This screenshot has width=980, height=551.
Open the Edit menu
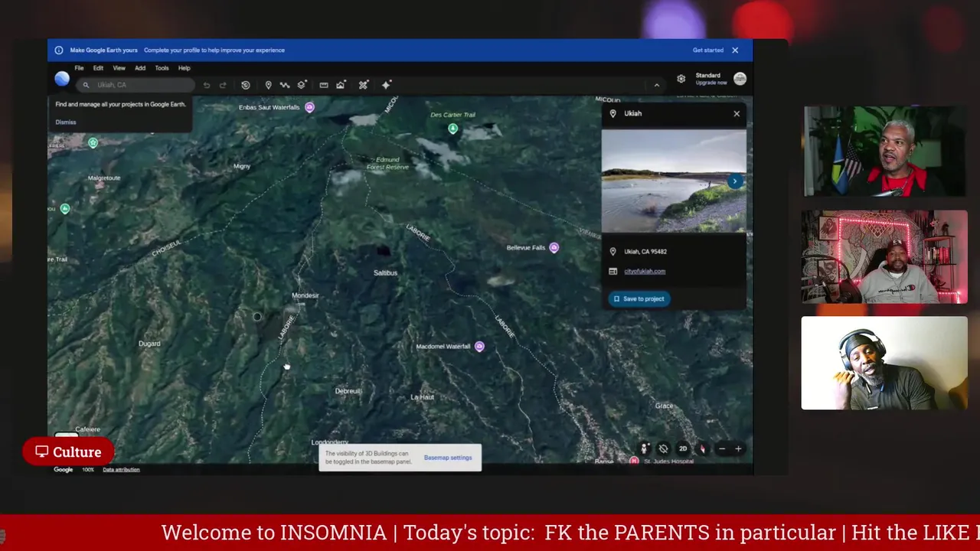click(x=98, y=68)
